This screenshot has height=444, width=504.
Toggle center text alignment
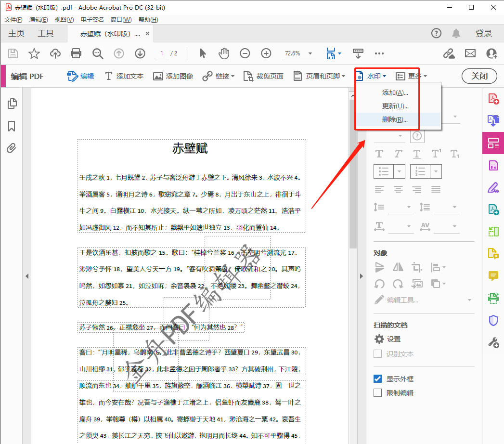[398, 189]
